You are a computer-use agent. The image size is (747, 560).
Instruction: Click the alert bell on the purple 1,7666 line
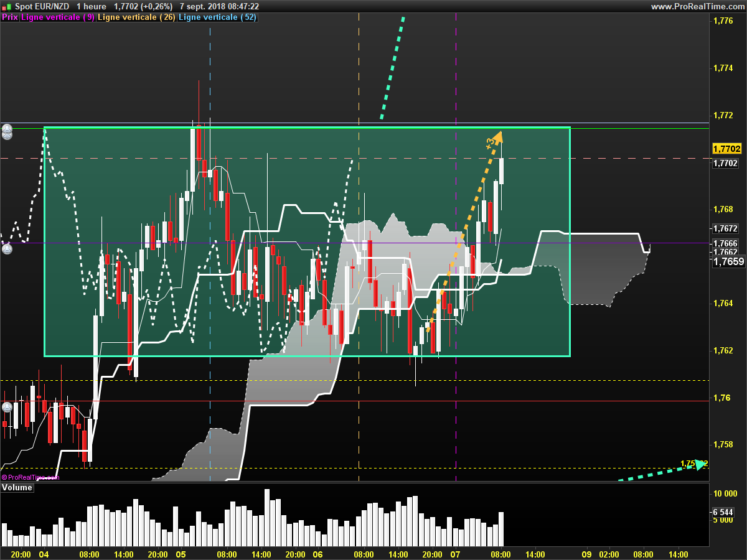[x=7, y=249]
